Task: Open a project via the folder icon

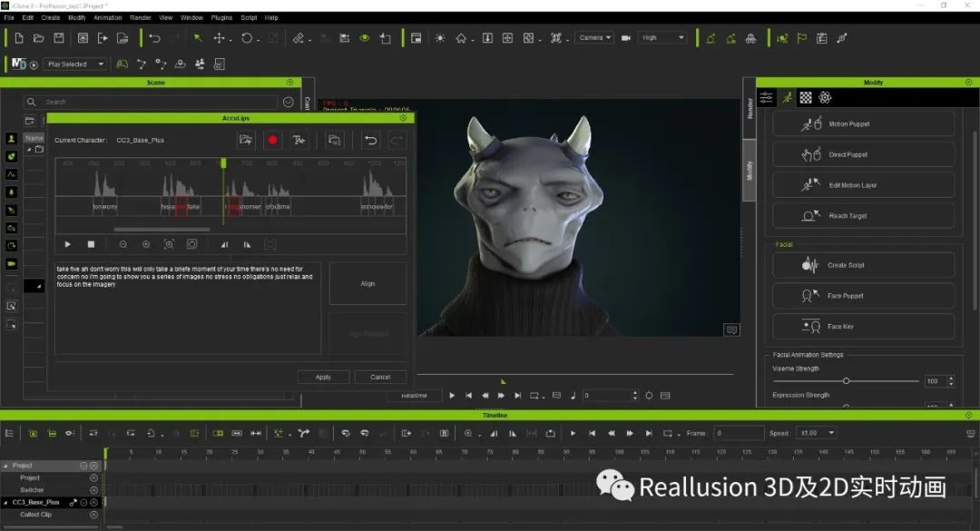Action: click(39, 38)
